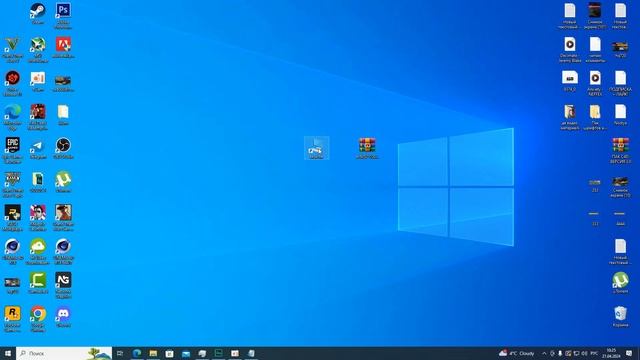The height and width of the screenshot is (360, 640).
Task: Select the folder showing a picture thumbnail
Action: pos(570,112)
